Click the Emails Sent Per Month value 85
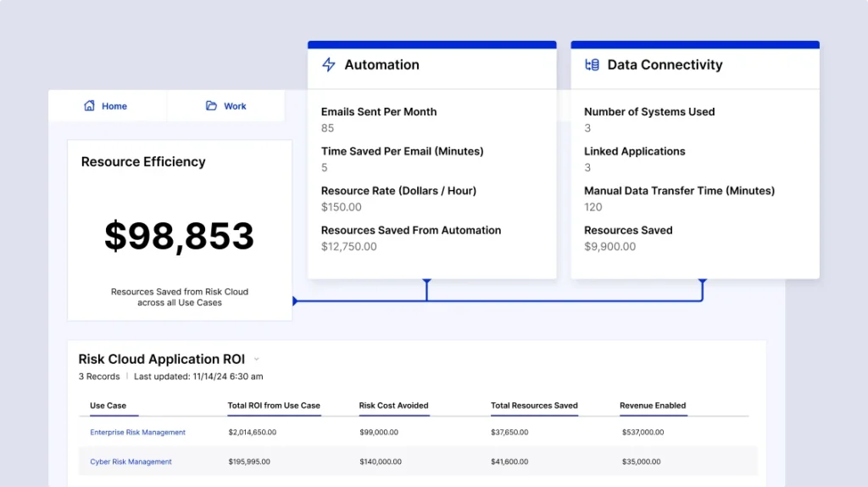The width and height of the screenshot is (868, 487). tap(328, 128)
